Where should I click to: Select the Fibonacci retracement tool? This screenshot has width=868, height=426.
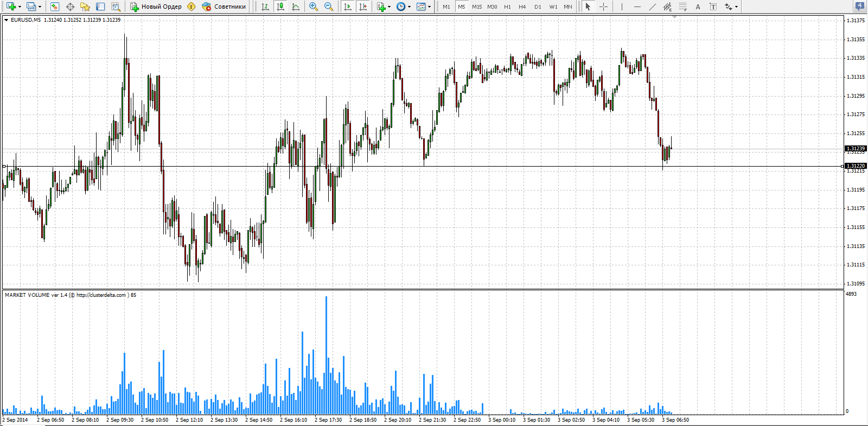(x=682, y=7)
